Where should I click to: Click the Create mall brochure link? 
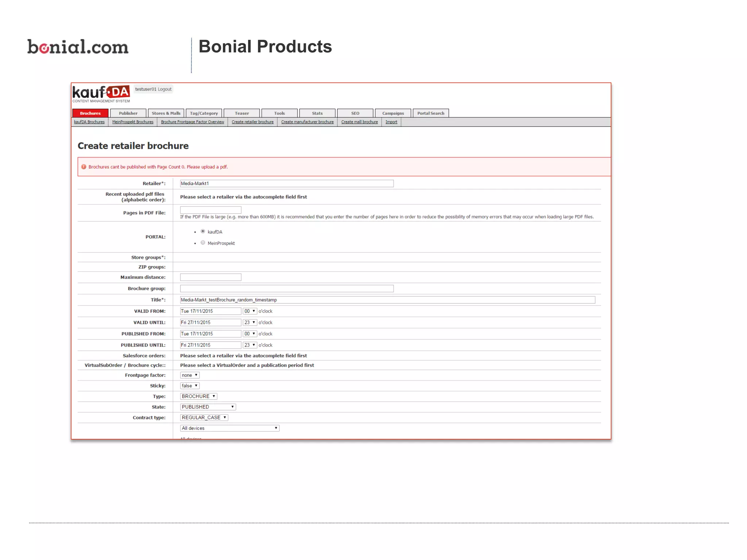tap(360, 122)
